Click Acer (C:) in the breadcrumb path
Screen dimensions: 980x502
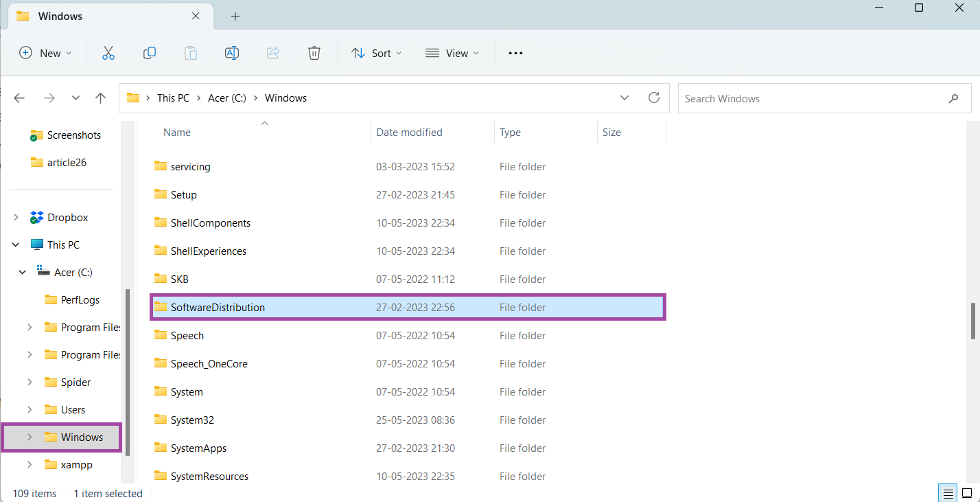pos(226,98)
